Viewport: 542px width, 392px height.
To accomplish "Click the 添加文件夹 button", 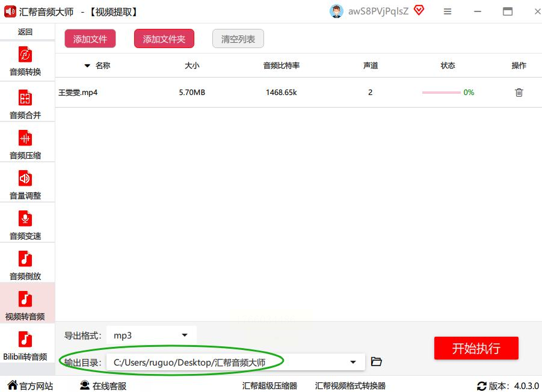I will pos(164,38).
